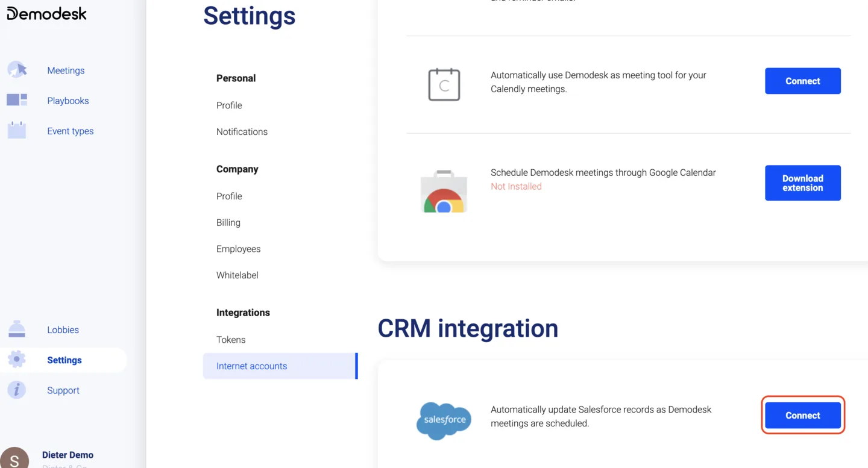Image resolution: width=868 pixels, height=468 pixels.
Task: Click the Chrome Web Store icon
Action: [x=444, y=192]
